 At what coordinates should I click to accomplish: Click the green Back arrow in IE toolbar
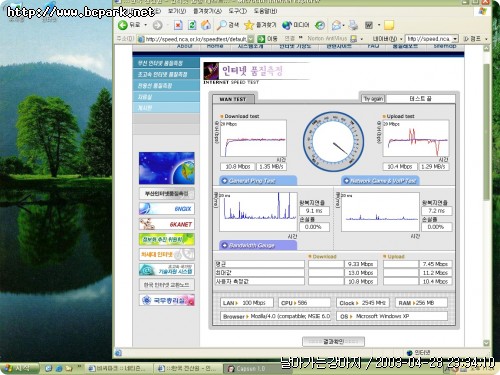coord(123,25)
